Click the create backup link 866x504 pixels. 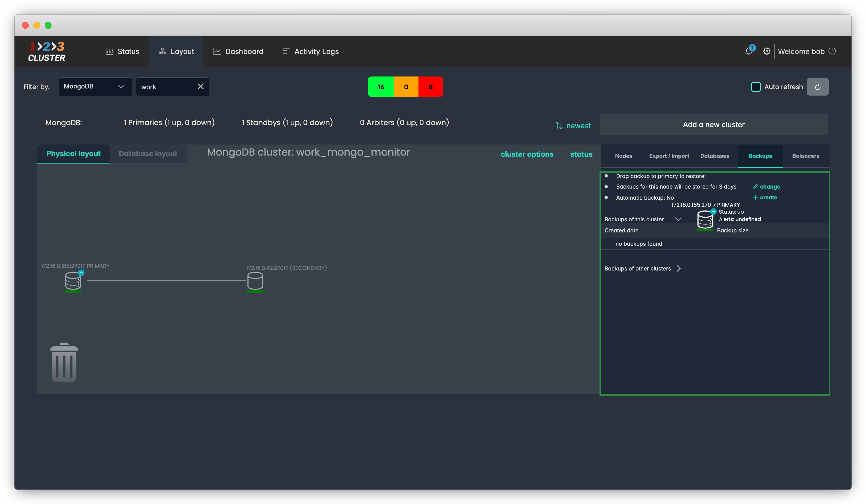pos(768,197)
